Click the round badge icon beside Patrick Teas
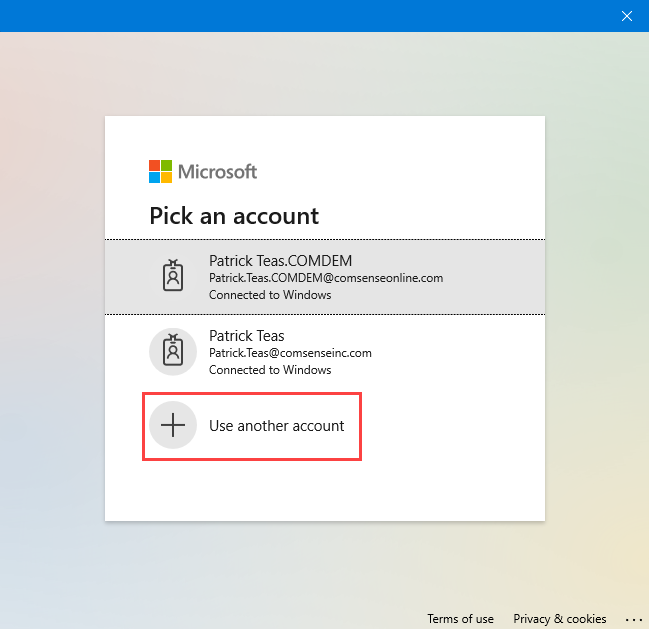The height and width of the screenshot is (629, 649). 173,352
